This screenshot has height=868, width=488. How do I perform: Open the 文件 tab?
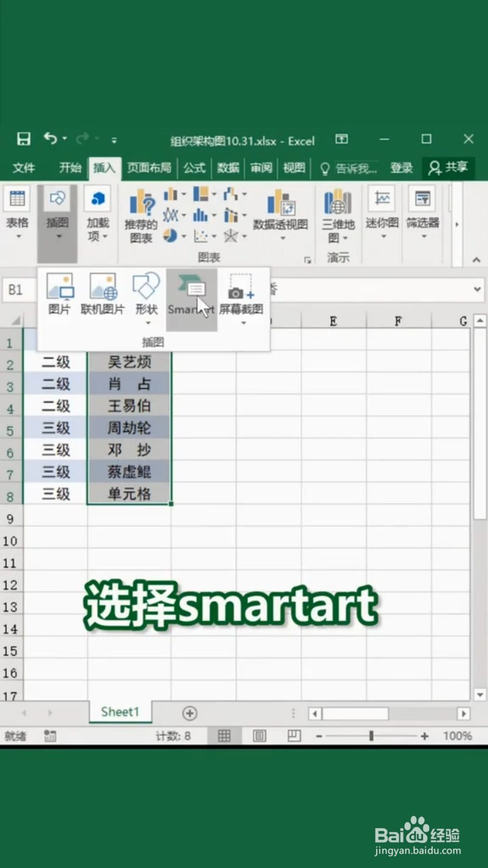pos(24,168)
